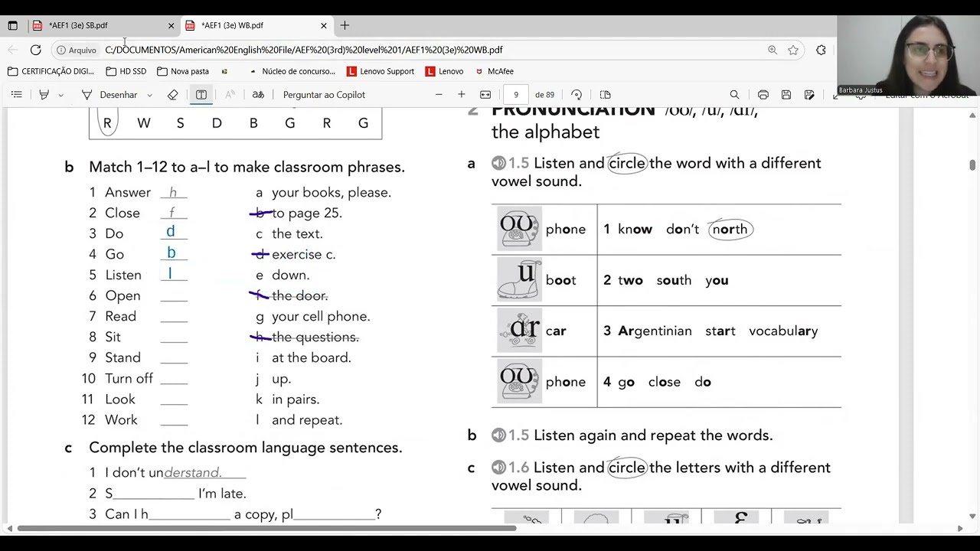Screen dimensions: 980x551
Task: Click the '12 Work' list item
Action: (109, 419)
